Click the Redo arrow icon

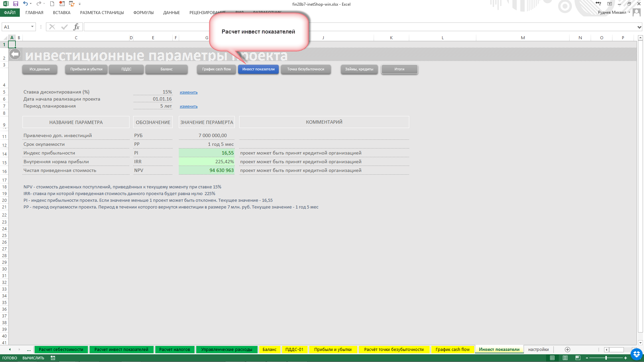click(39, 4)
